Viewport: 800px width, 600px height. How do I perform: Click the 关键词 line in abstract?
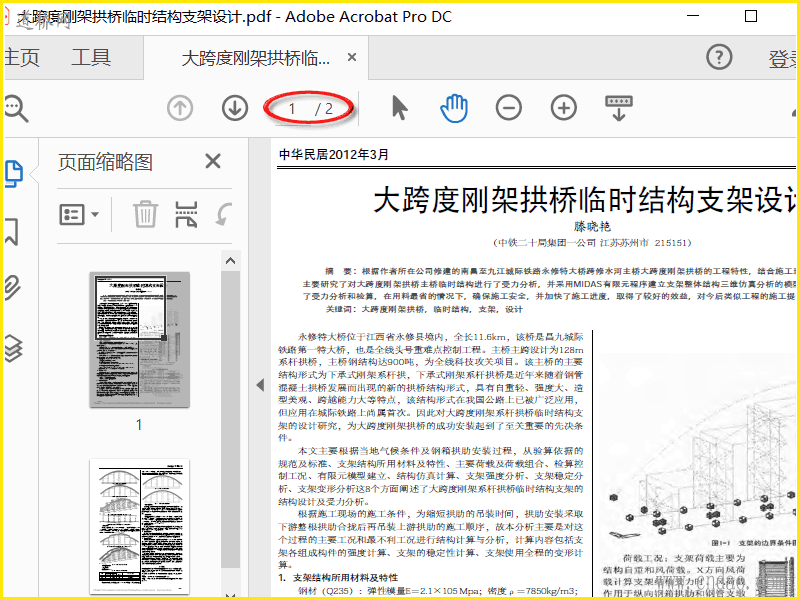click(424, 309)
